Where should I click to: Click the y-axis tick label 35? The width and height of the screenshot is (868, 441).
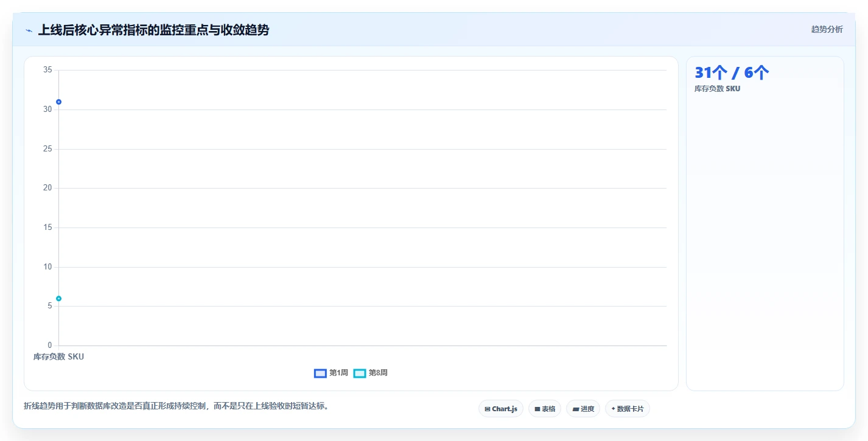[48, 70]
